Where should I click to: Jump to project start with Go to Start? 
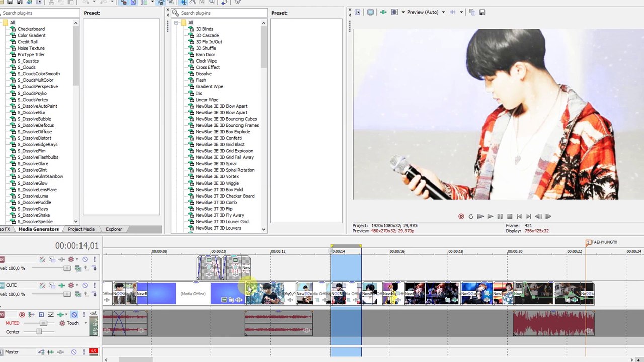point(519,216)
